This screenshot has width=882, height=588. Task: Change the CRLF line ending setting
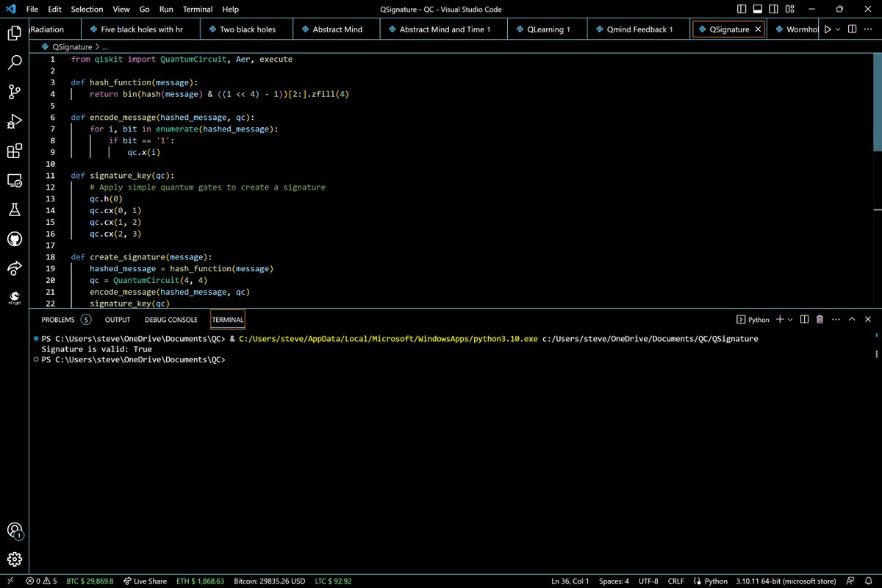675,581
